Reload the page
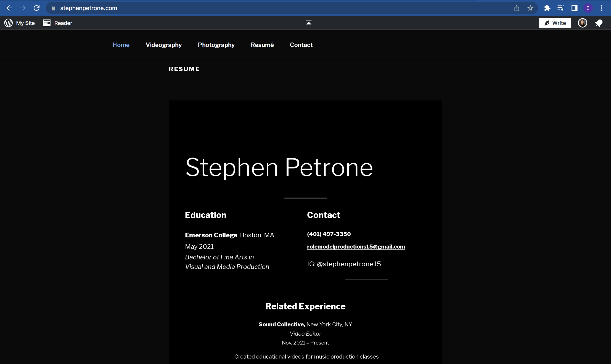 point(37,8)
